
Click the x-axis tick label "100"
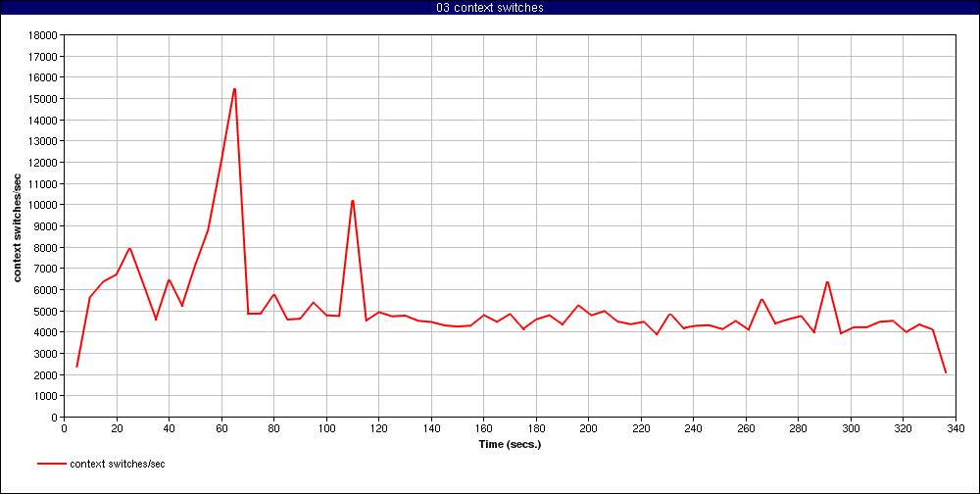tap(326, 428)
